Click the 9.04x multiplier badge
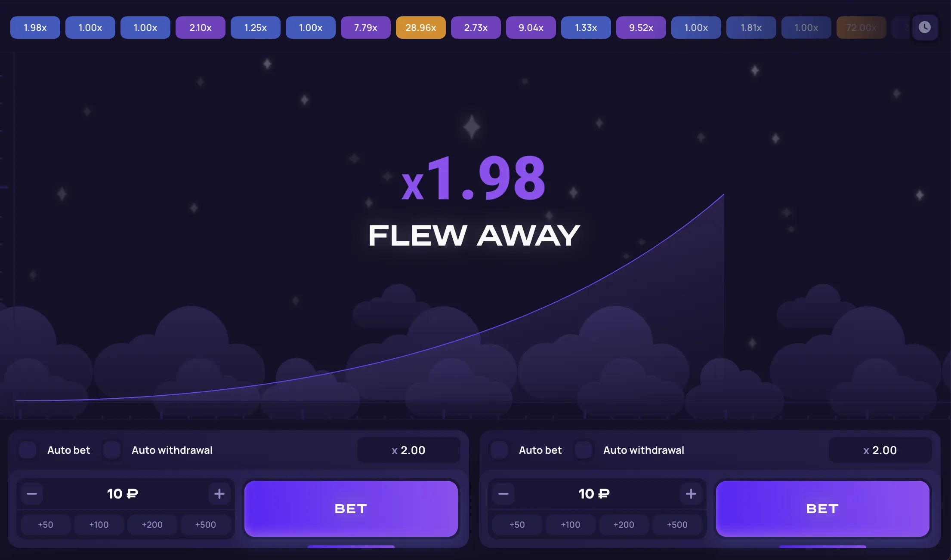Screen dimensions: 951x560 [530, 28]
